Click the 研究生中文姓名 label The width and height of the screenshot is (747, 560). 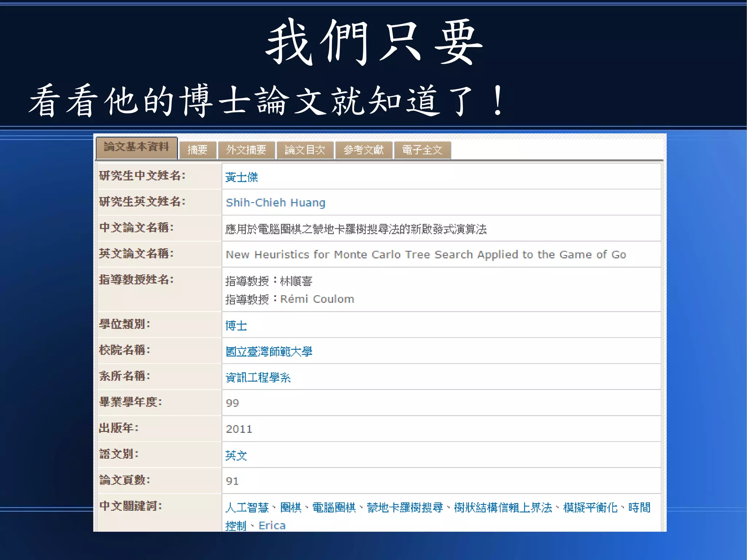[x=142, y=176]
